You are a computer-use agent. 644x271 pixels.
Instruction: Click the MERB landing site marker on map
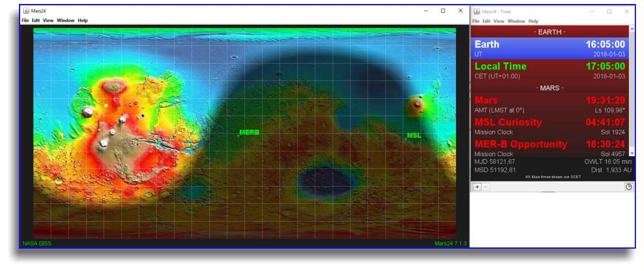pyautogui.click(x=239, y=135)
